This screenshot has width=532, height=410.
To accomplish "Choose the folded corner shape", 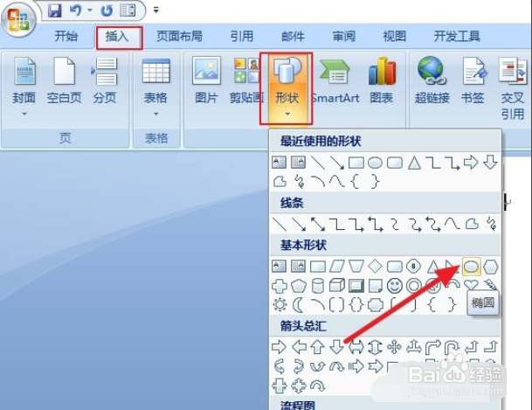I will pyautogui.click(x=376, y=286).
